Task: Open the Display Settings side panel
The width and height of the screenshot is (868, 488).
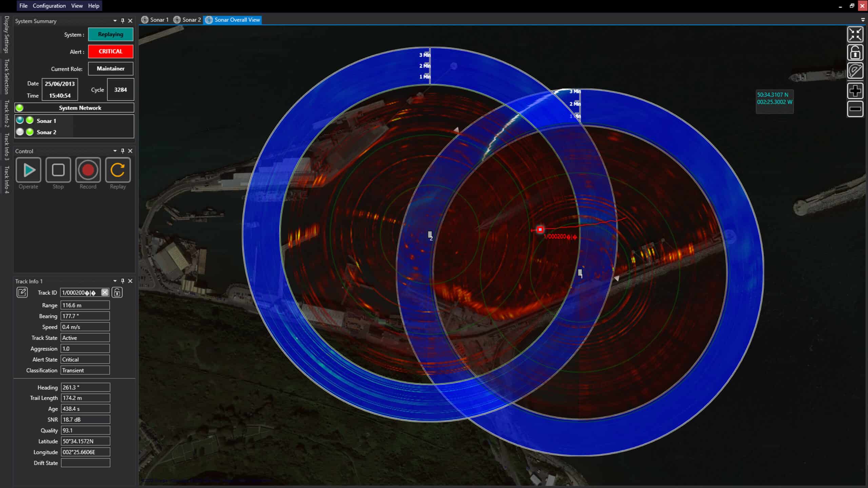Action: point(6,35)
